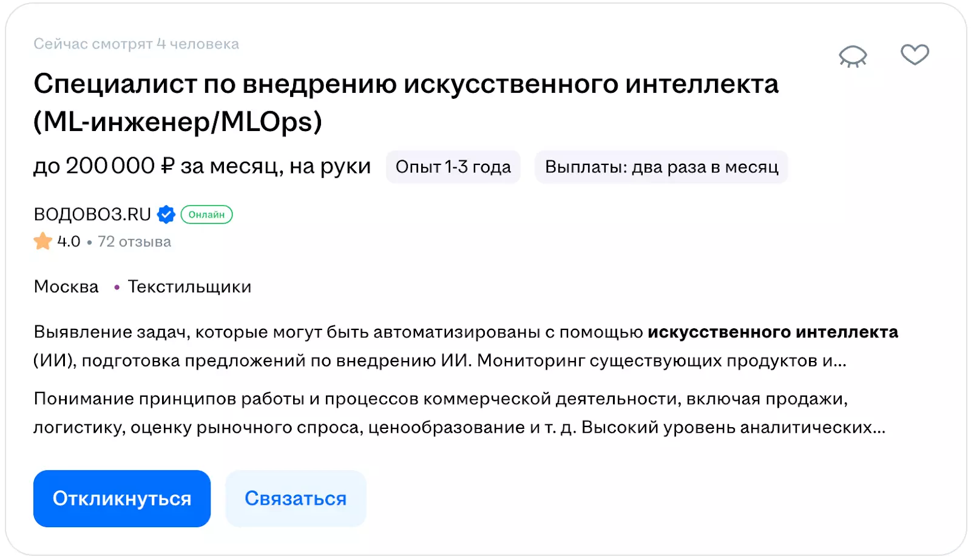The height and width of the screenshot is (560, 971).
Task: Click the 'Текстильщики' metro station
Action: pos(189,286)
